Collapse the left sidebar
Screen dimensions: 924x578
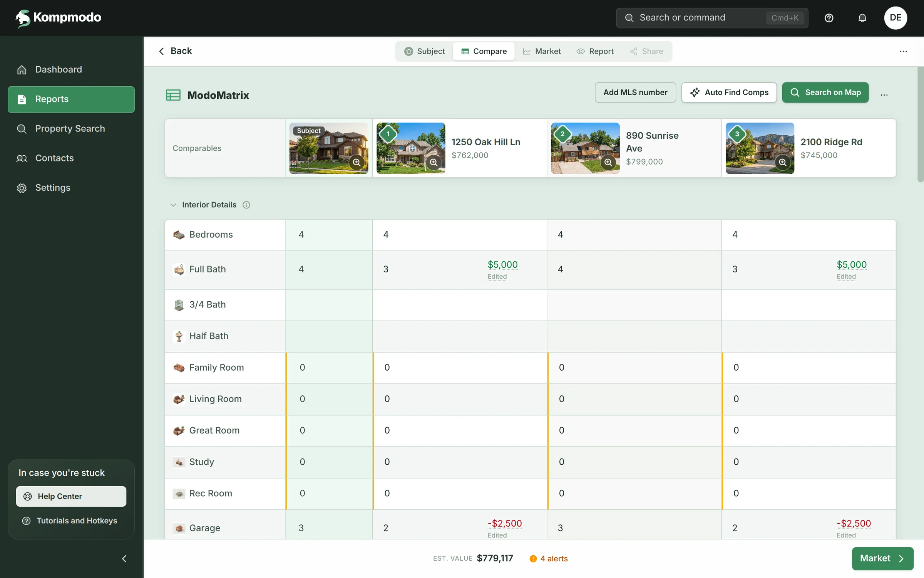[x=124, y=559]
